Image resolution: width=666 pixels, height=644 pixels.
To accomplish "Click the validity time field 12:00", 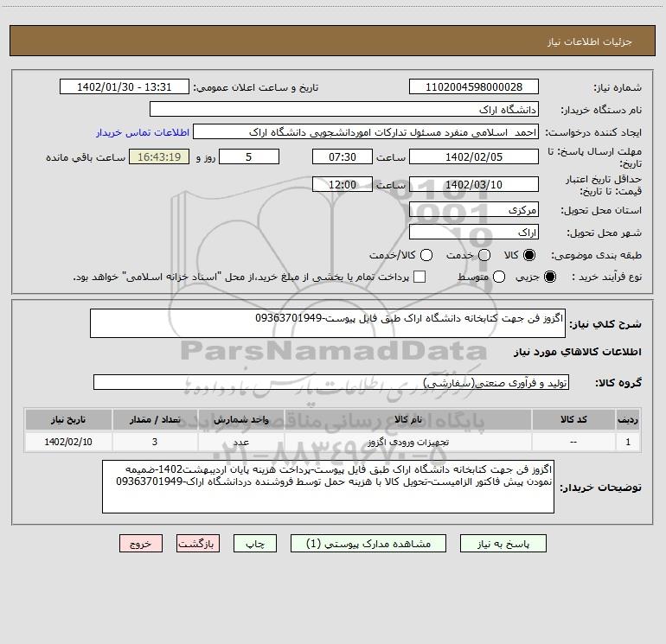I will [343, 184].
